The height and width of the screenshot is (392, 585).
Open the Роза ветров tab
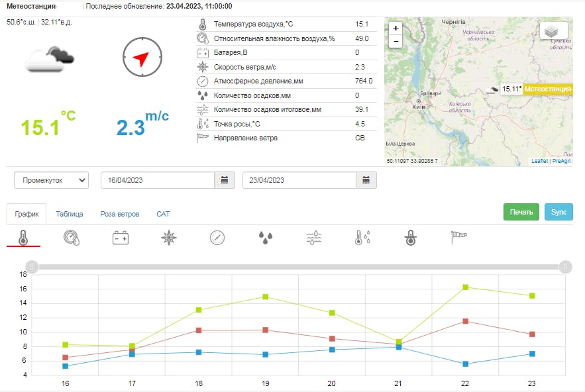[119, 214]
